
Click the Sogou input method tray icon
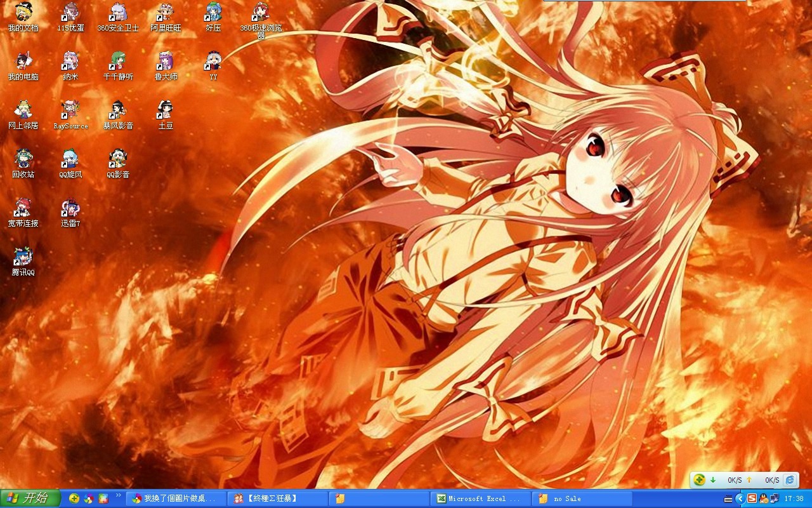(752, 498)
